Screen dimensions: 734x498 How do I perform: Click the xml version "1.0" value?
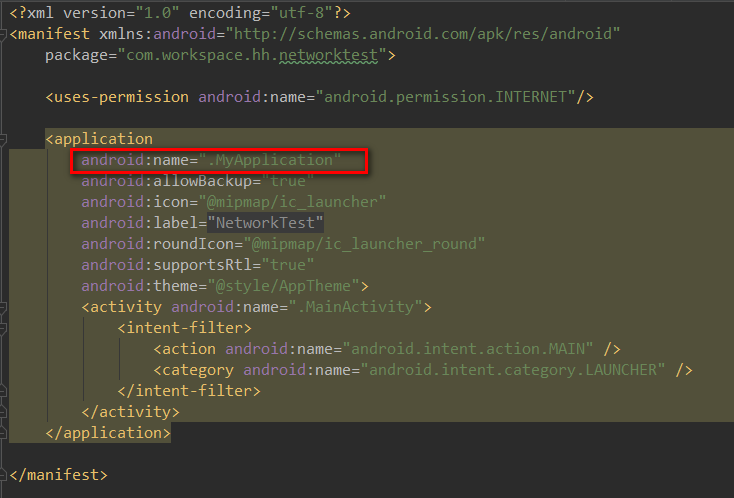coord(157,13)
